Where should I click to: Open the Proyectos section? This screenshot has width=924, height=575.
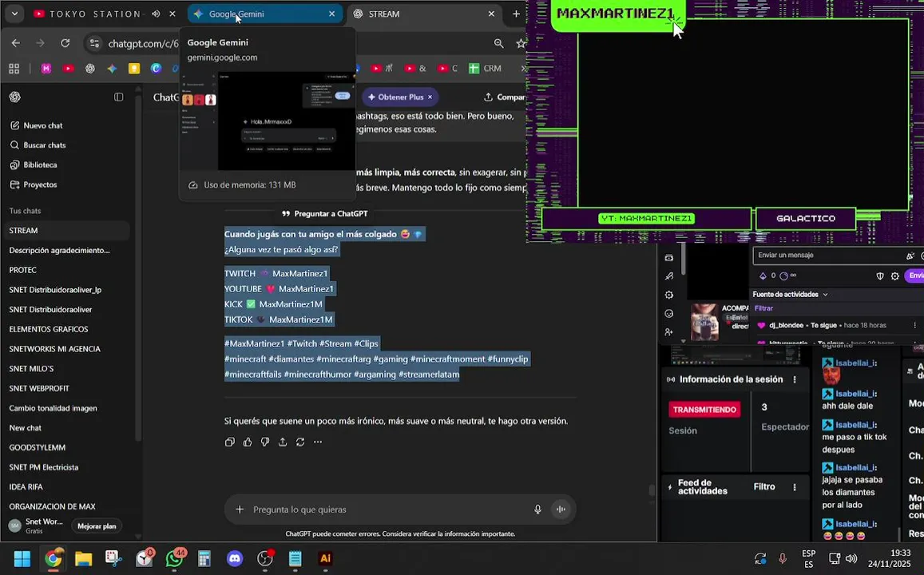coord(34,184)
